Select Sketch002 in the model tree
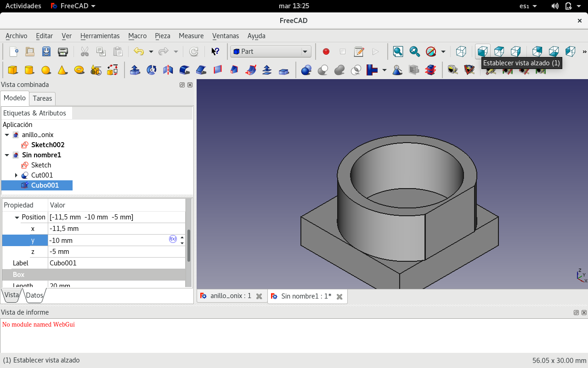 [x=47, y=145]
